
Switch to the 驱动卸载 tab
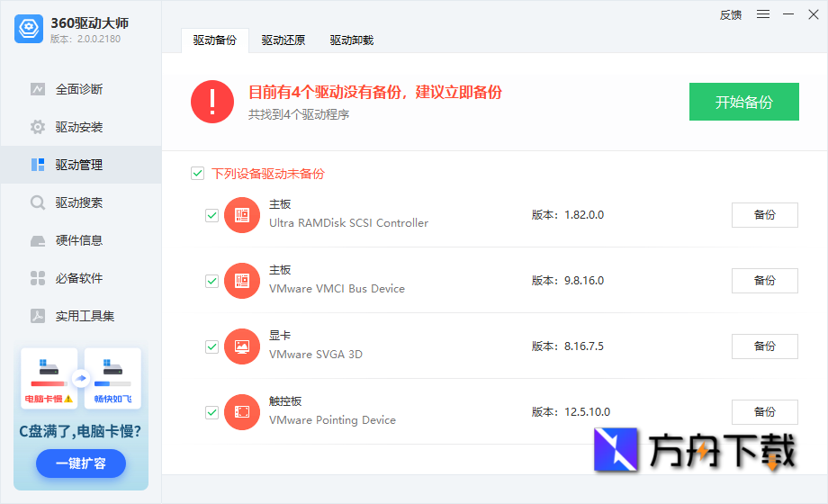[x=352, y=40]
